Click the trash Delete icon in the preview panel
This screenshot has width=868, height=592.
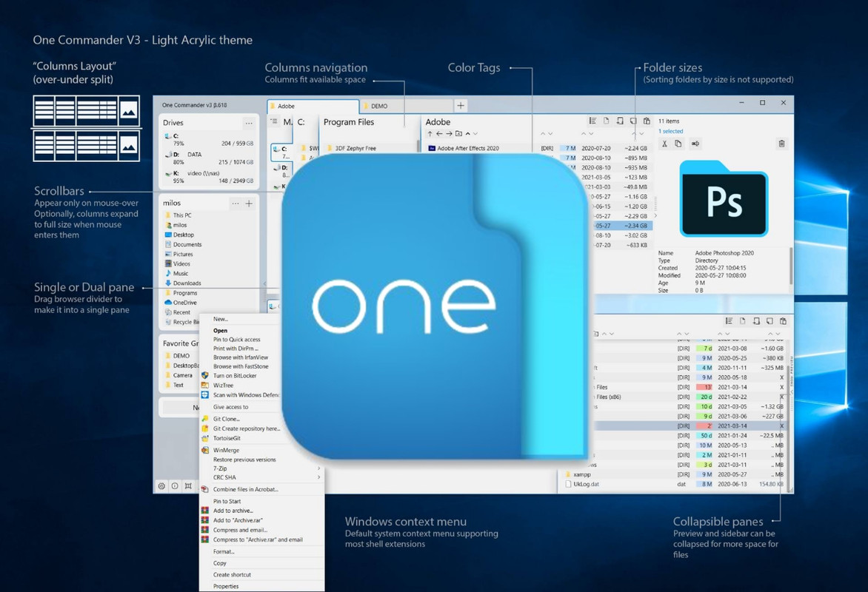click(781, 144)
